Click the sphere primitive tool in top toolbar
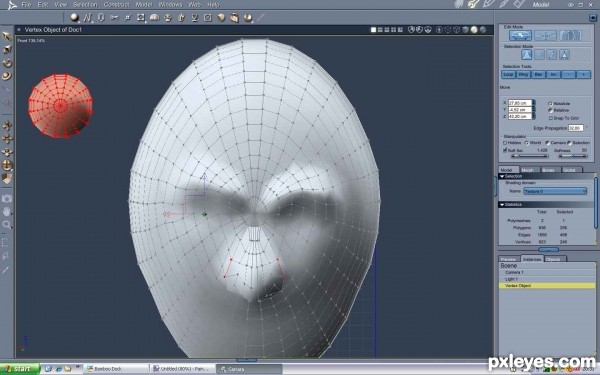This screenshot has width=600, height=375. pyautogui.click(x=75, y=18)
